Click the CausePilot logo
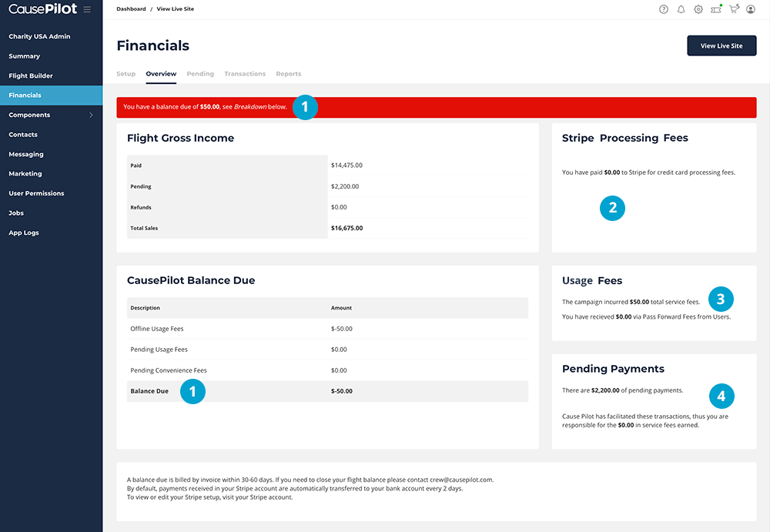Screen dimensions: 770x532 [42, 8]
